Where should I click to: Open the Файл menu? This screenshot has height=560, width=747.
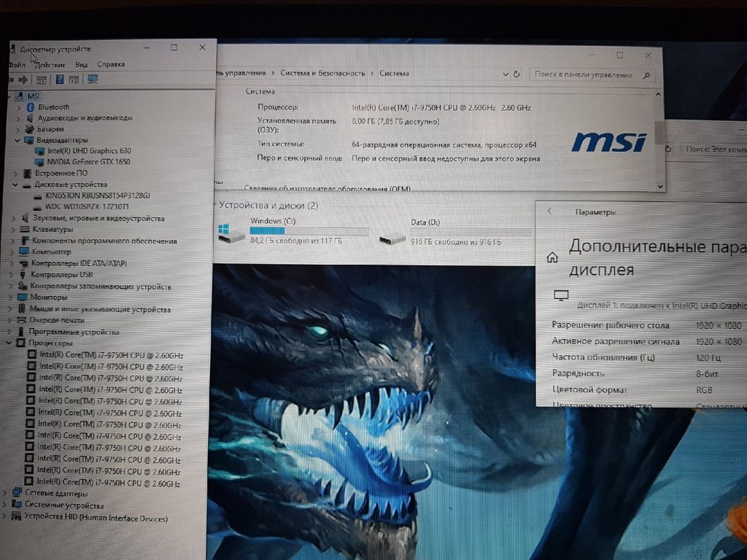18,65
